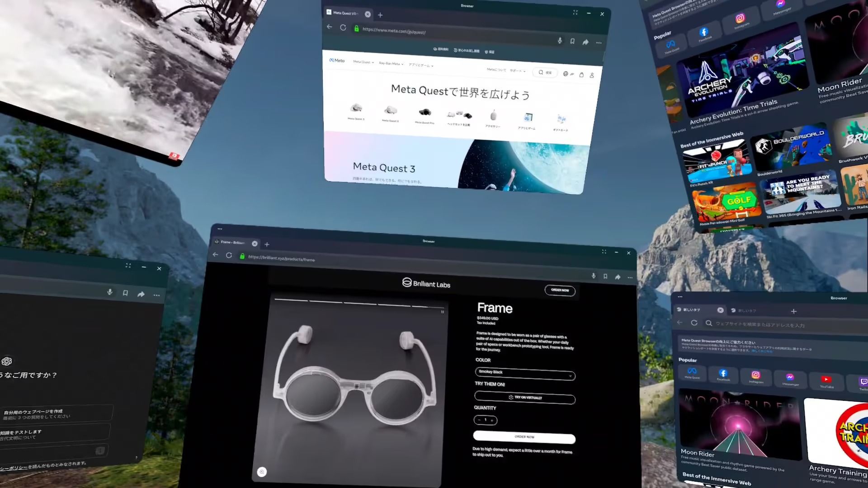This screenshot has height=488, width=868.
Task: Expand the Meta Quest navigation menu
Action: coord(363,62)
